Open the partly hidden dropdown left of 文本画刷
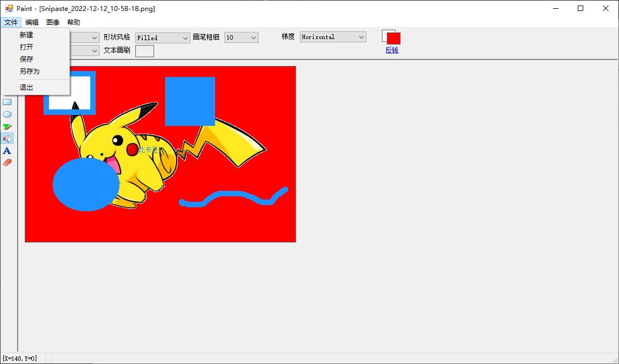 (85, 51)
